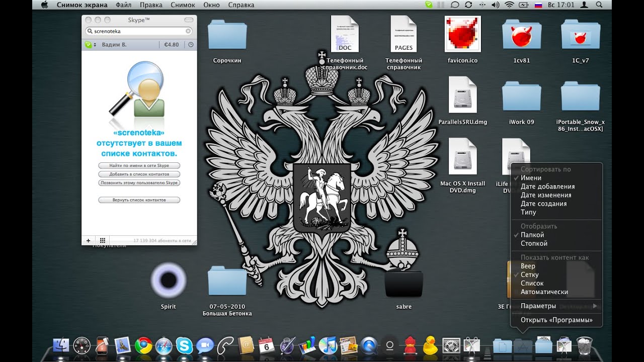Clear the Skype search field
Viewport: 644px width, 362px height.
point(188,31)
